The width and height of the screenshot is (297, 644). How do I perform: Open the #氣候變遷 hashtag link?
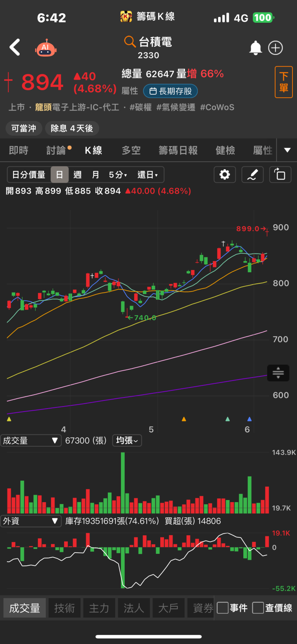click(x=176, y=108)
